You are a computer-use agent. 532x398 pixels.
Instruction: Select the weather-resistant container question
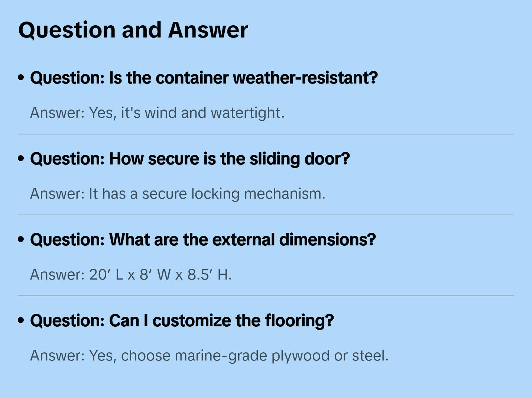(204, 78)
